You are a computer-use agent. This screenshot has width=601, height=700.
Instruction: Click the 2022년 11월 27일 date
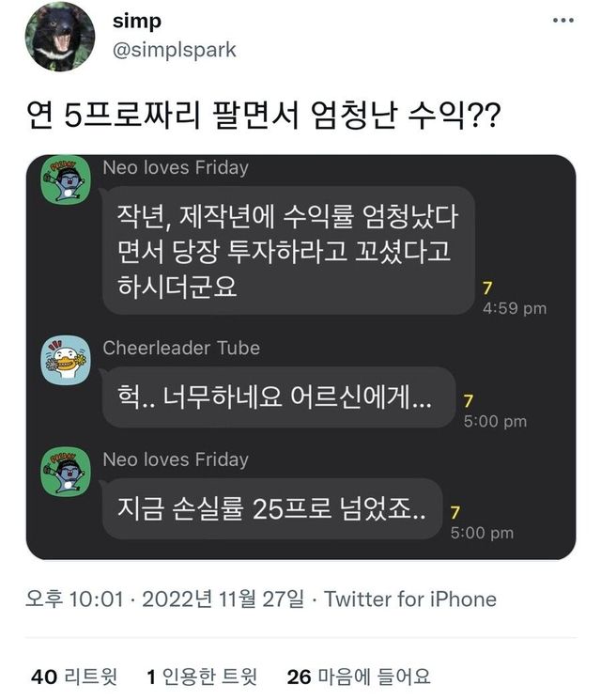pos(223,599)
